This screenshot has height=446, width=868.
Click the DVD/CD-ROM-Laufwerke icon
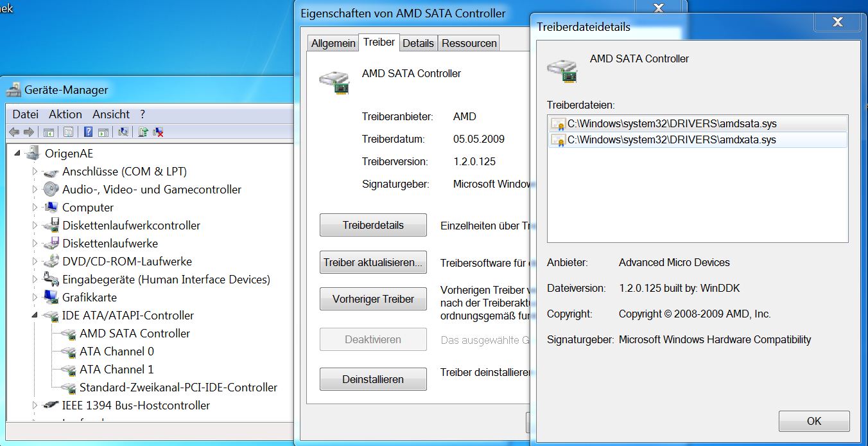pos(51,262)
